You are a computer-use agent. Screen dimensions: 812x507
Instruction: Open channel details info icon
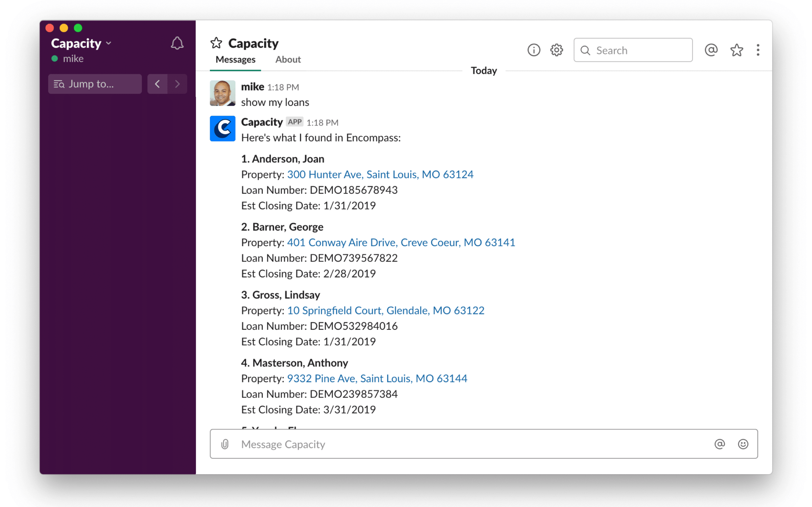click(x=534, y=50)
